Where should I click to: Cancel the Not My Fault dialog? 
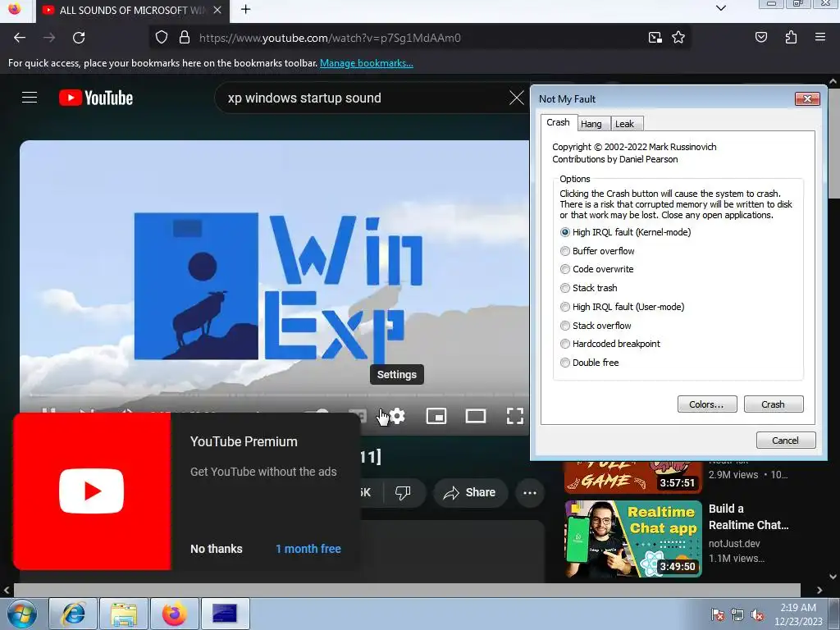pos(786,441)
